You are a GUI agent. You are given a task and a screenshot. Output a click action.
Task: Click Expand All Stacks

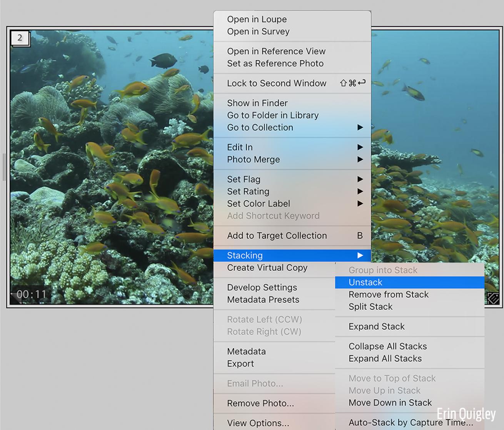tap(385, 358)
